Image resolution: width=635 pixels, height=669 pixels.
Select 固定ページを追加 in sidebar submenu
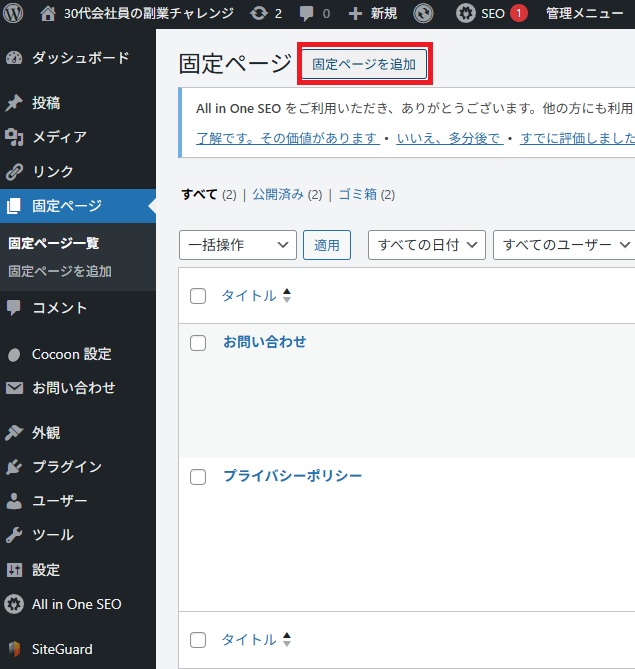(x=60, y=271)
